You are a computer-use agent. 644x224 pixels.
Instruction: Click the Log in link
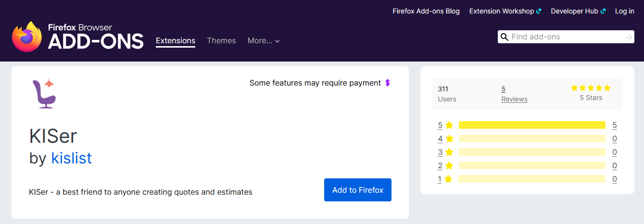point(625,11)
